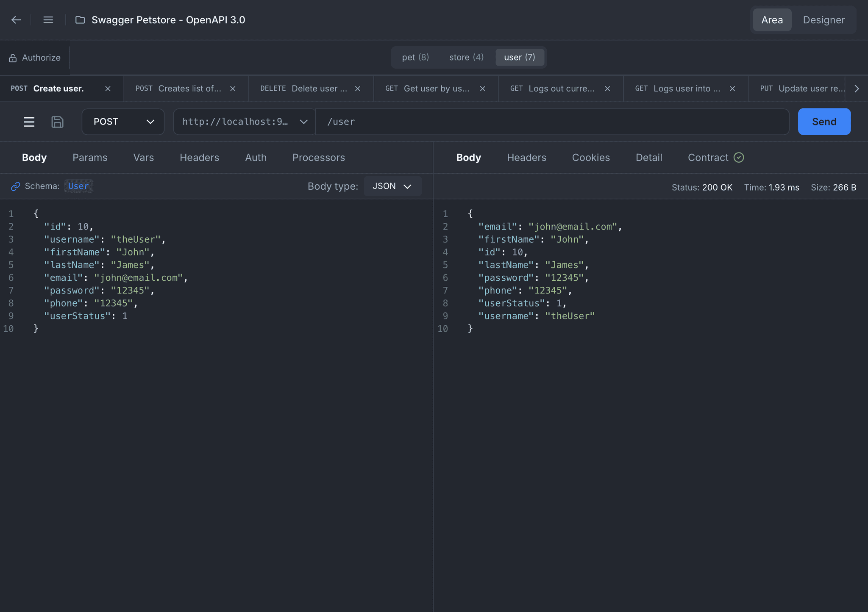The height and width of the screenshot is (612, 868).
Task: Click the Time: 1.93 ms text
Action: pyautogui.click(x=772, y=187)
